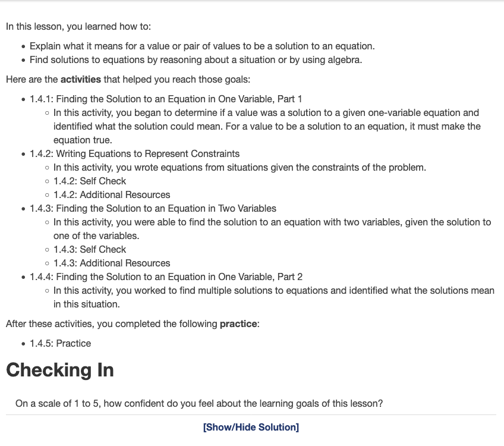This screenshot has height=446, width=504.
Task: Go to 1.4.5: Practice
Action: 60,343
